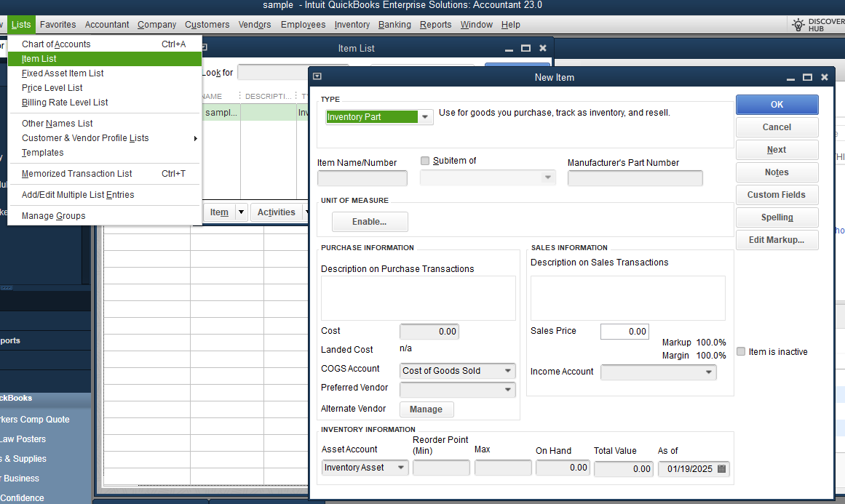This screenshot has height=504, width=845.
Task: Focus the Item Name/Number field
Action: coord(362,177)
